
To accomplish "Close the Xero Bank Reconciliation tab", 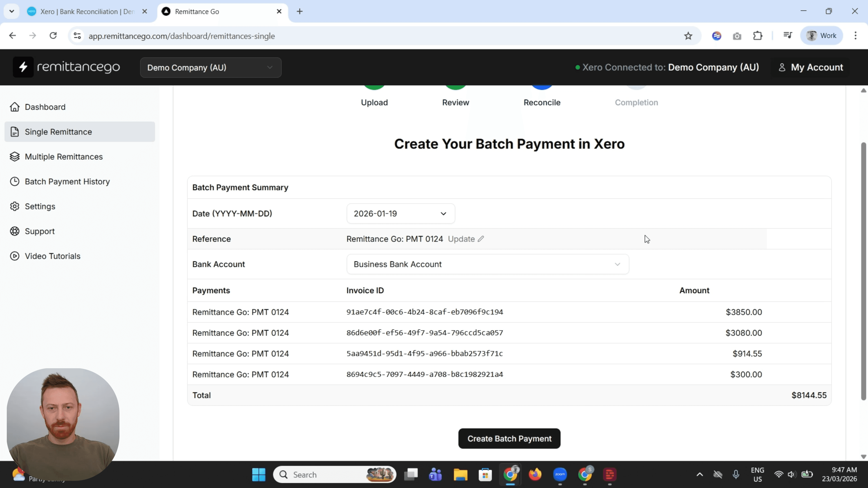I will [x=145, y=12].
